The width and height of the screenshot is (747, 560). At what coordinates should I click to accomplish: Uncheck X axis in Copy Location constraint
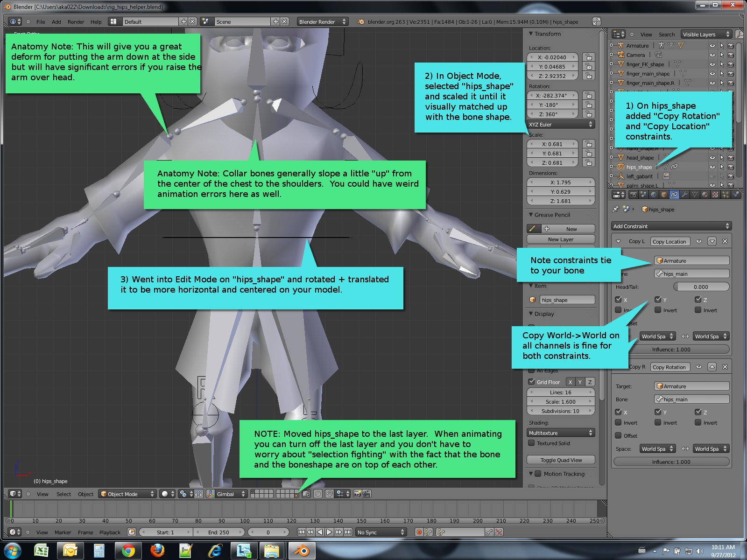point(618,300)
